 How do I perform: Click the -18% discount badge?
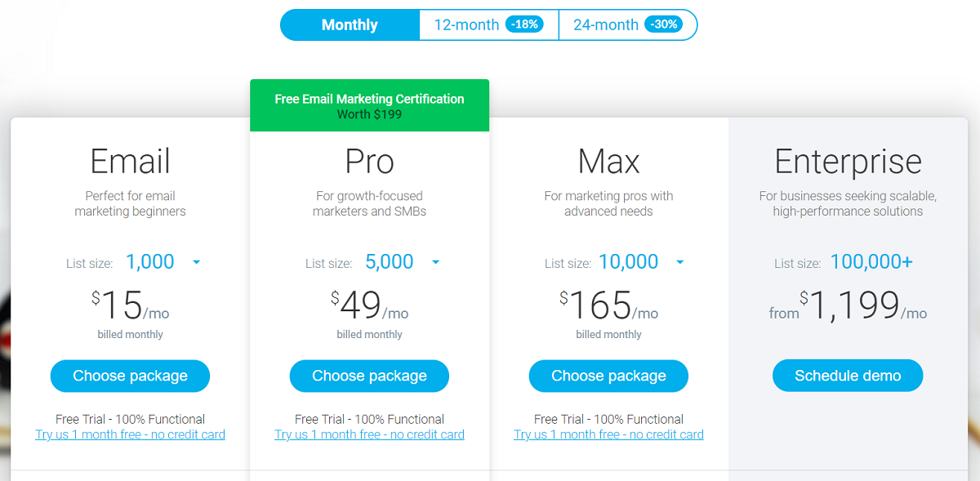click(x=523, y=24)
